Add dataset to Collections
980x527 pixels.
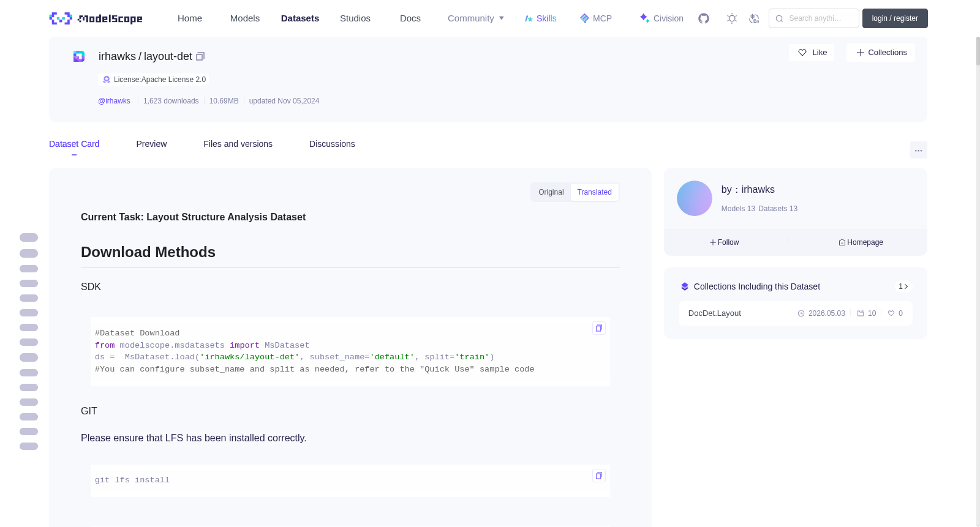(881, 53)
